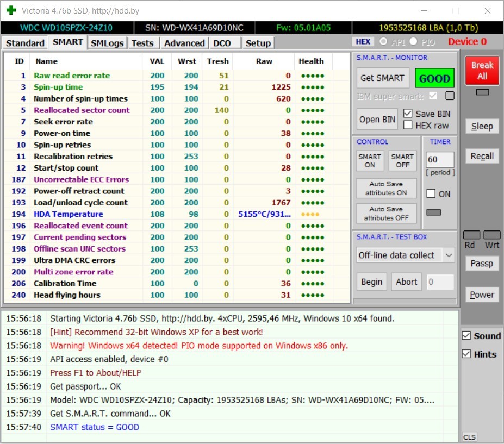
Task: Click the Power button
Action: pos(482,295)
